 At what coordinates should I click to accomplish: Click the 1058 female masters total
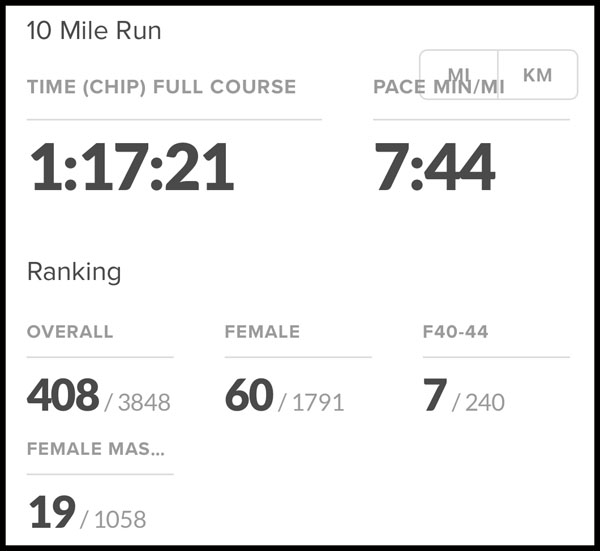[119, 519]
